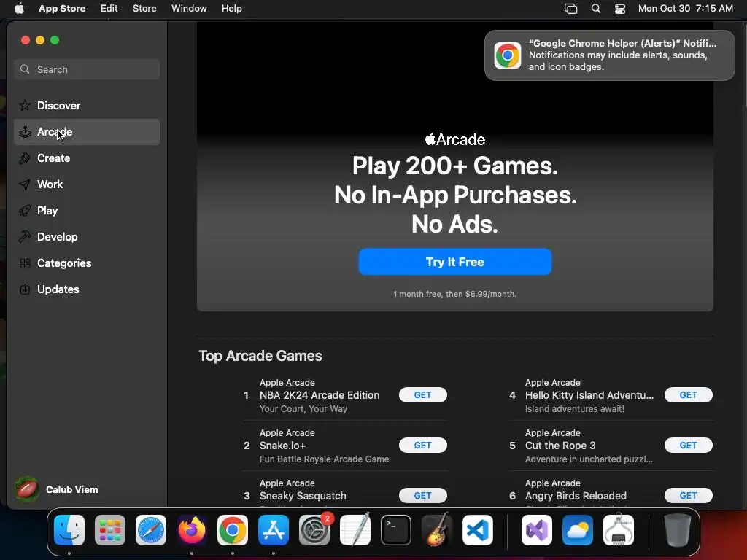Image resolution: width=747 pixels, height=560 pixels.
Task: Click the 'Island adventures await!' subtitle
Action: 575,408
